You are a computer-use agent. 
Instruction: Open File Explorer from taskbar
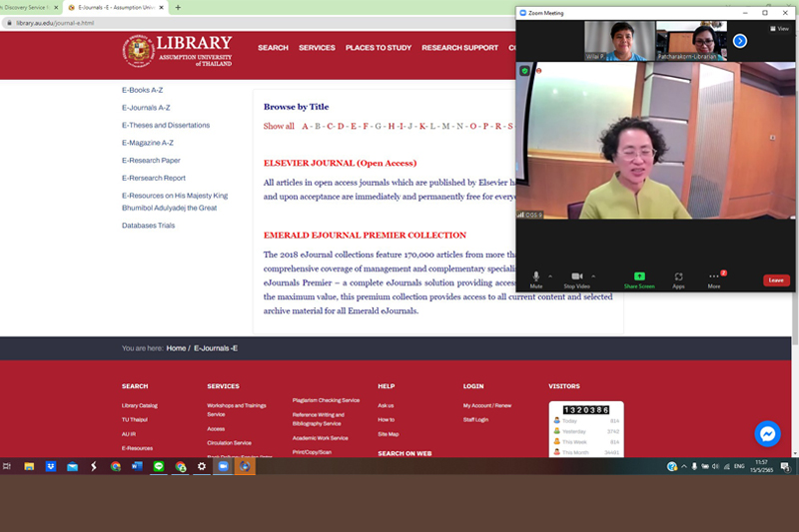(x=29, y=466)
